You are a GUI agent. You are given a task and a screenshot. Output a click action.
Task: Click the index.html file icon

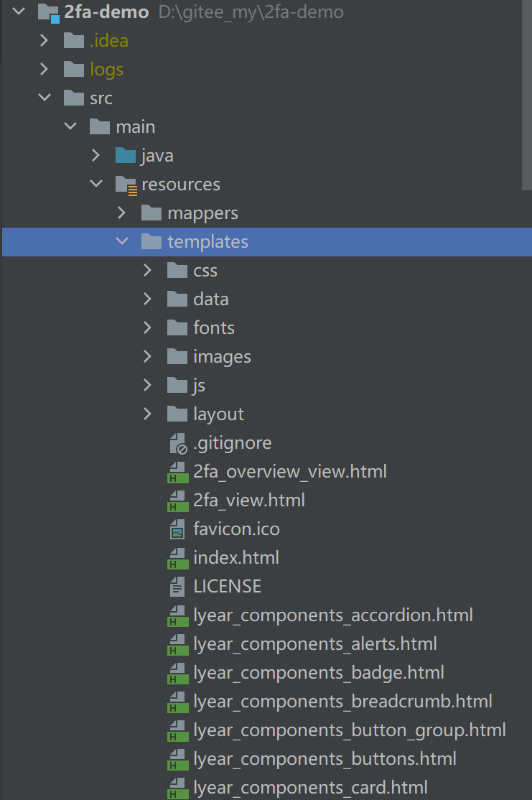pyautogui.click(x=177, y=558)
